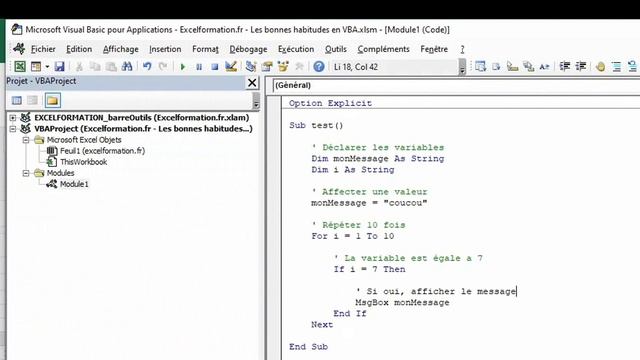Click the Paste clipboard icon
This screenshot has height=360, width=640.
click(111, 67)
